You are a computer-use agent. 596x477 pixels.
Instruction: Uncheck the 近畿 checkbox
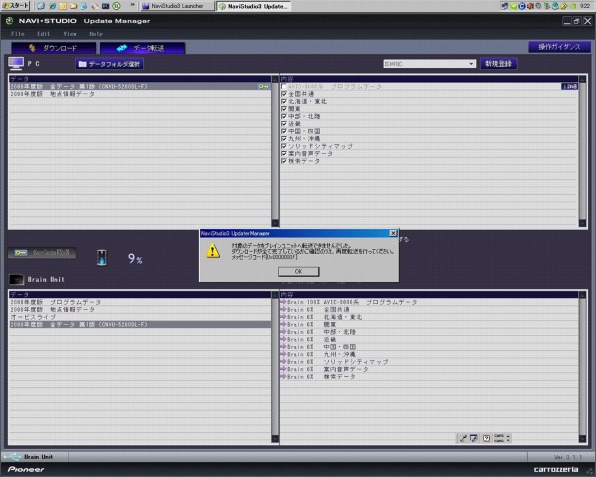tap(284, 124)
